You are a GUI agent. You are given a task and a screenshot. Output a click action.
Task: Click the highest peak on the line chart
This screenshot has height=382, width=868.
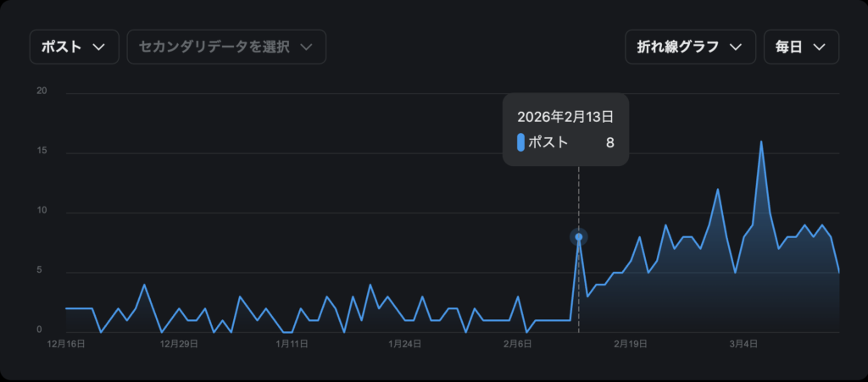761,141
